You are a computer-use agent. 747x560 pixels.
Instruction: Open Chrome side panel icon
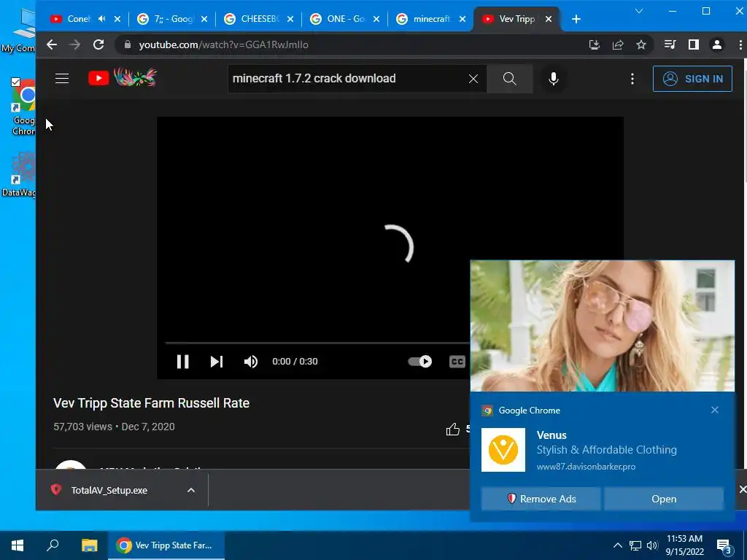coord(694,44)
